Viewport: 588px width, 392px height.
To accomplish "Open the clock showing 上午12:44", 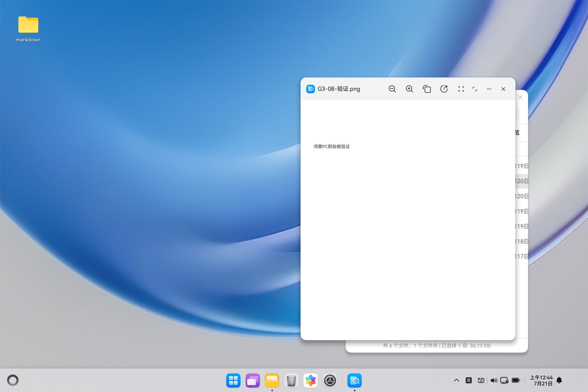I will [x=541, y=381].
